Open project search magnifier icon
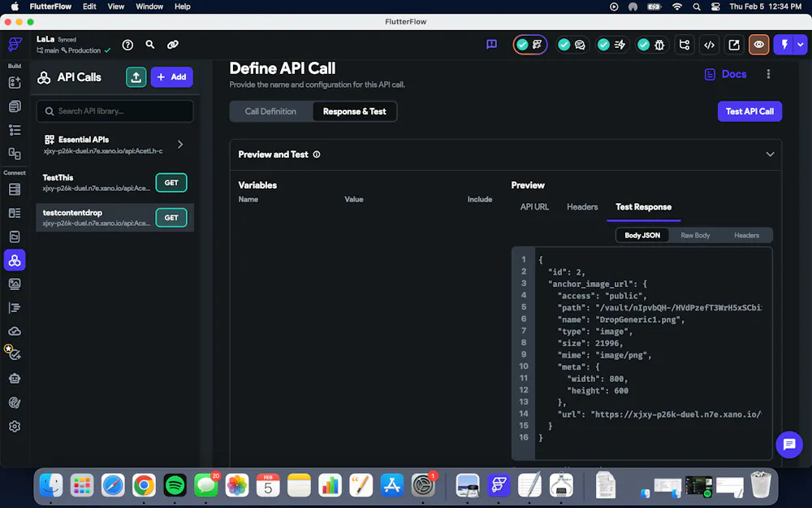Viewport: 812px width, 508px height. tap(150, 45)
